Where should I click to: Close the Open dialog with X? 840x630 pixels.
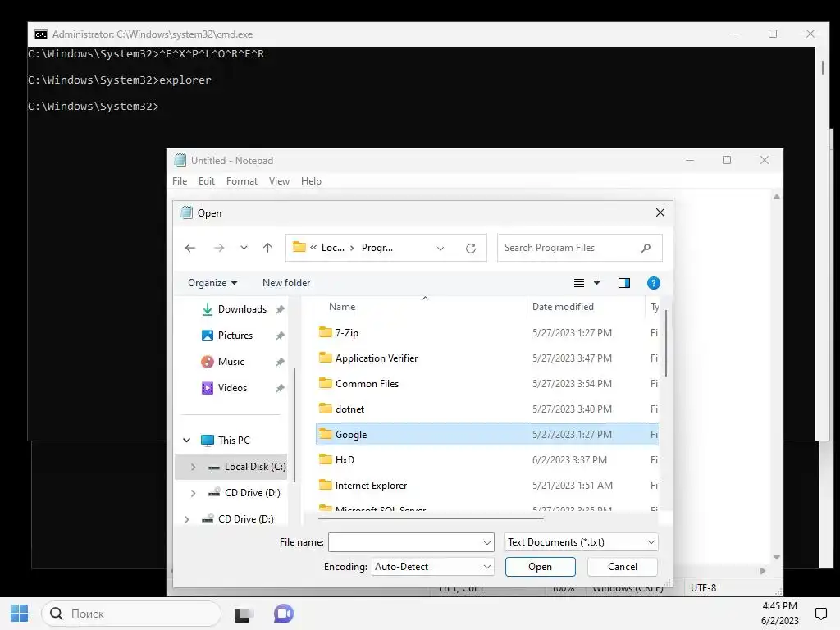(x=660, y=212)
